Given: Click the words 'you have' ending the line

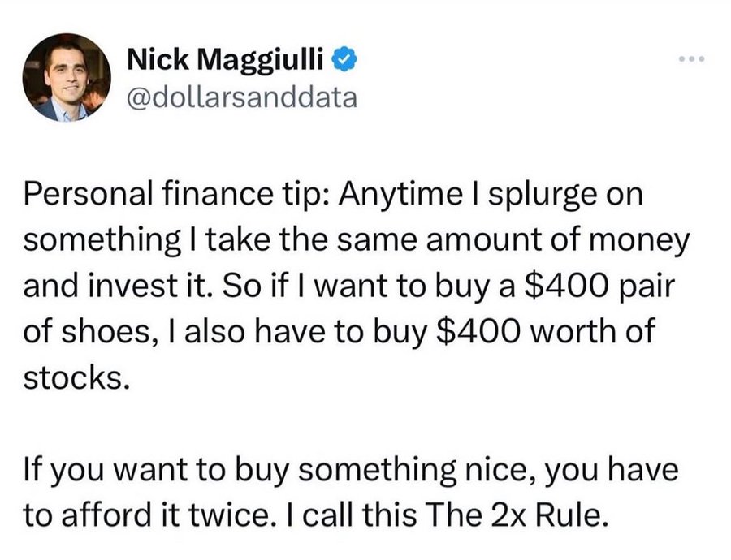Looking at the screenshot, I should 630,469.
